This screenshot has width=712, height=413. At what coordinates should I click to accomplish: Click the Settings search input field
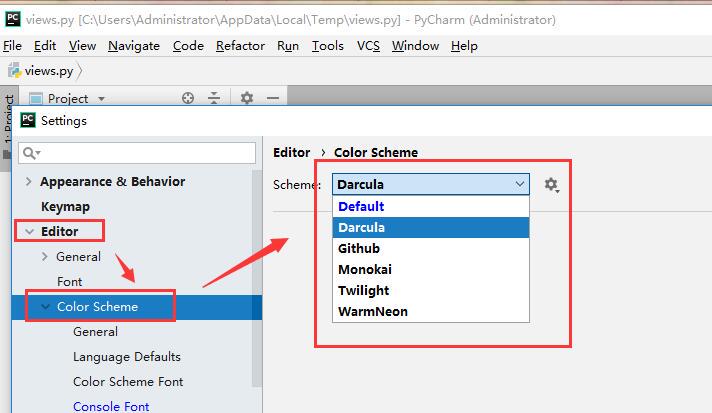click(x=137, y=153)
